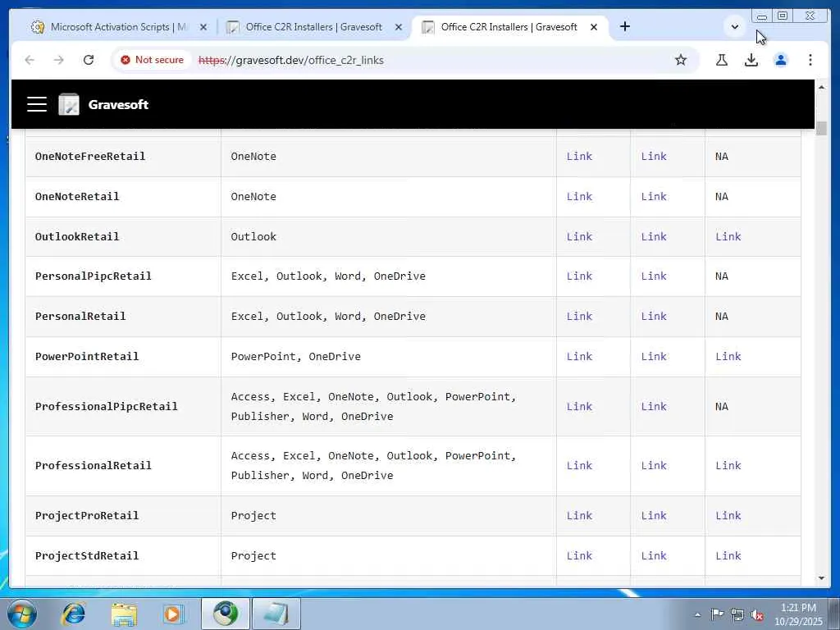840x630 pixels.
Task: Open Windows Media Player from taskbar
Action: click(x=173, y=614)
